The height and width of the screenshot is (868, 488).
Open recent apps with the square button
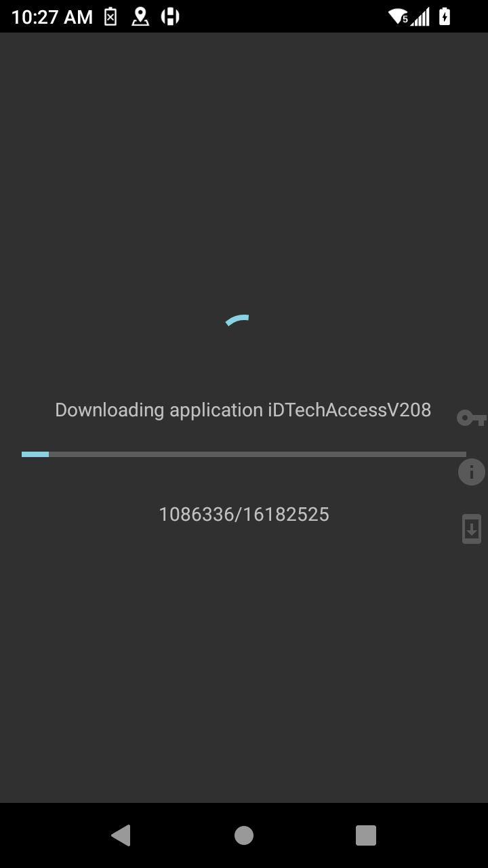pyautogui.click(x=366, y=835)
